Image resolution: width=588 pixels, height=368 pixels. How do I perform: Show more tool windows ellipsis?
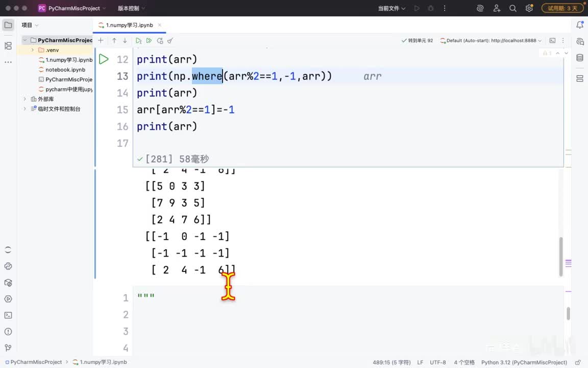pyautogui.click(x=8, y=62)
